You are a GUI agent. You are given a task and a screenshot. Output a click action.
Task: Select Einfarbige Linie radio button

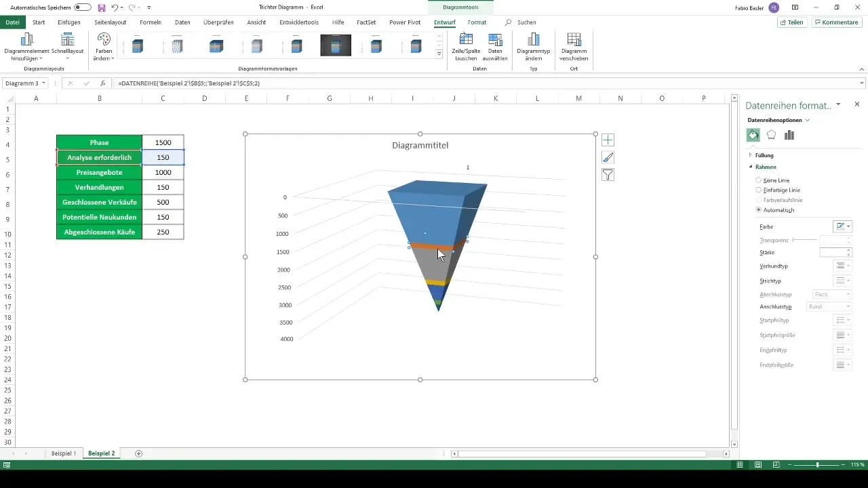759,190
